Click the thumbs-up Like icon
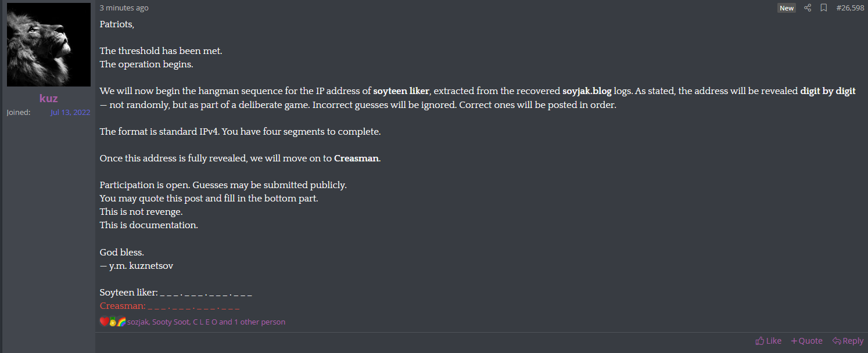Screen dimensions: 868x353 [759, 341]
